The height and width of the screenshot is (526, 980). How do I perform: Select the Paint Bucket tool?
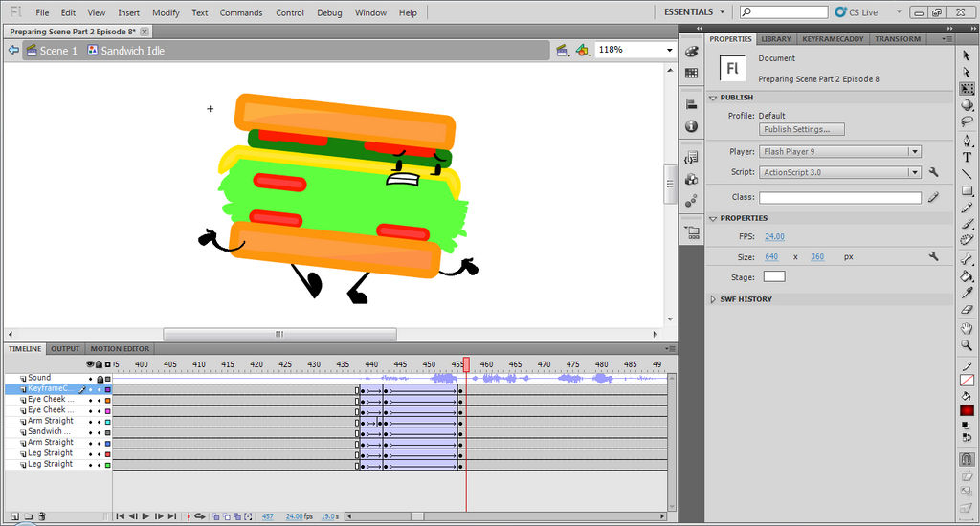967,276
